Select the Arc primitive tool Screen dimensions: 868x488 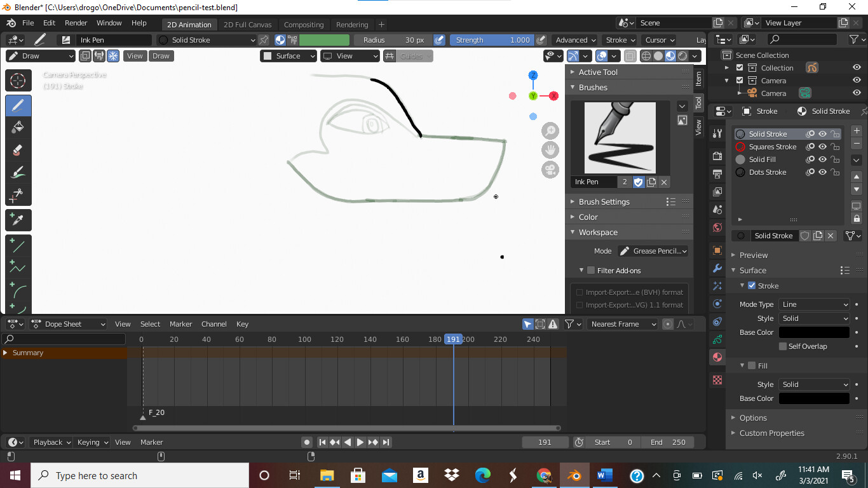click(x=18, y=290)
